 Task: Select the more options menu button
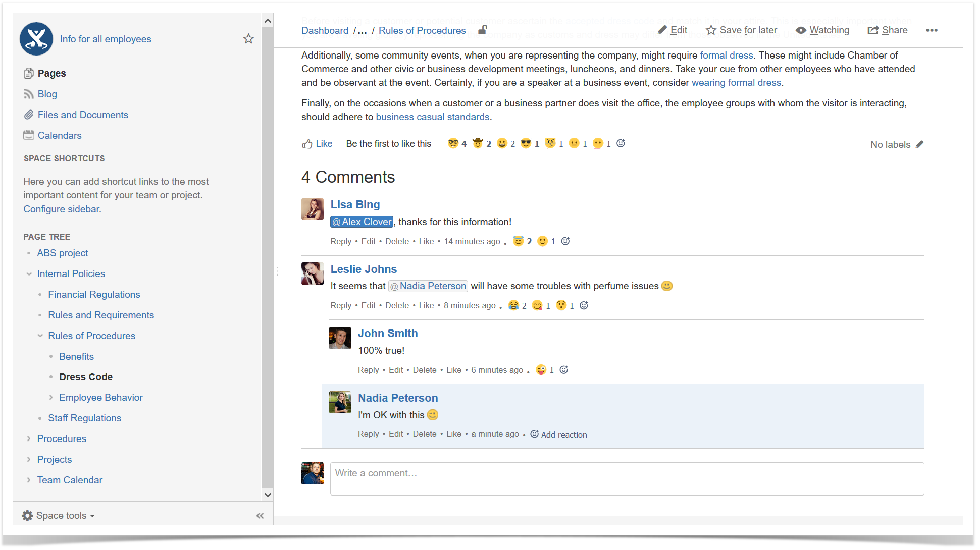932,30
